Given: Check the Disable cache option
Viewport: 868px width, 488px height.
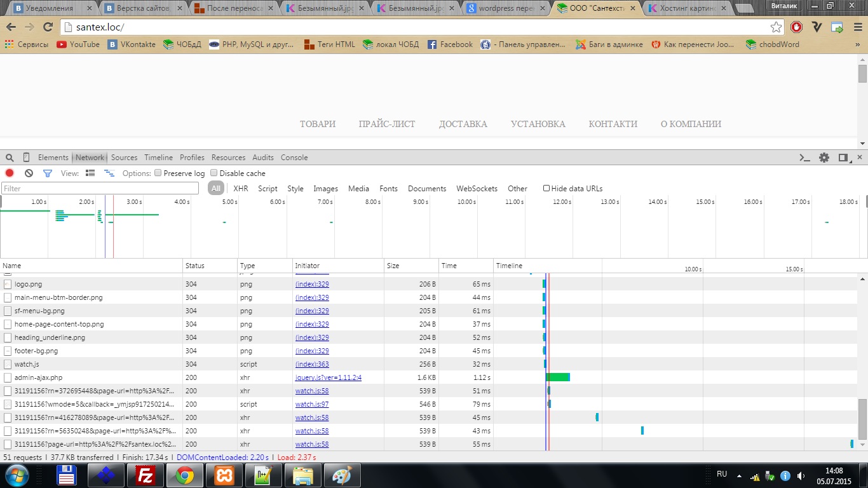Looking at the screenshot, I should point(214,173).
